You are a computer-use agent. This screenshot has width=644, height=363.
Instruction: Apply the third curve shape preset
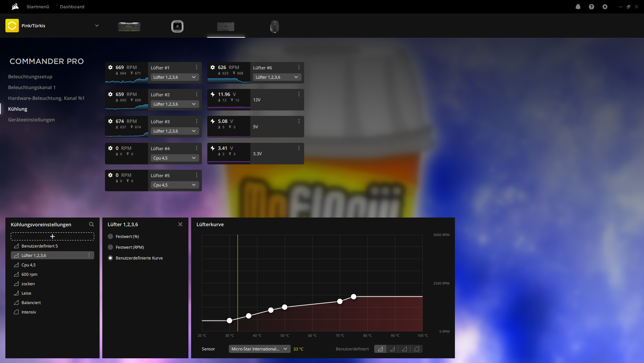point(404,349)
